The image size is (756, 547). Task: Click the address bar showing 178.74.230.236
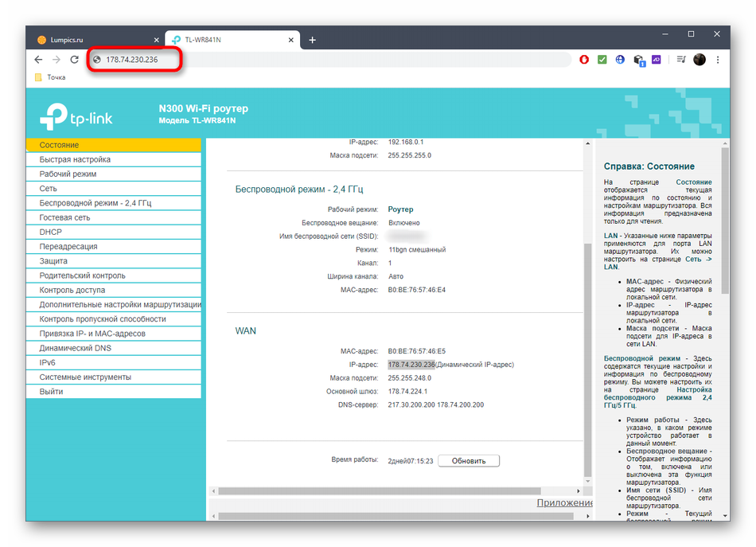coord(318,60)
